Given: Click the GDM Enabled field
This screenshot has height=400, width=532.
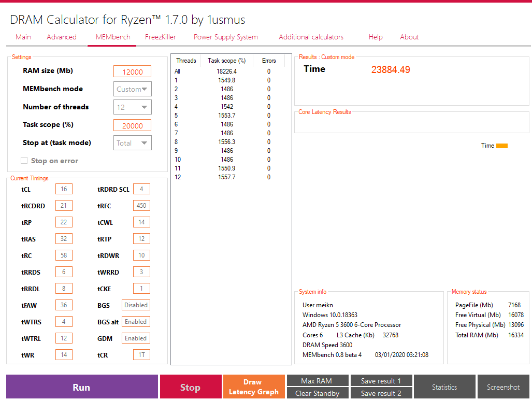Looking at the screenshot, I should pyautogui.click(x=136, y=338).
